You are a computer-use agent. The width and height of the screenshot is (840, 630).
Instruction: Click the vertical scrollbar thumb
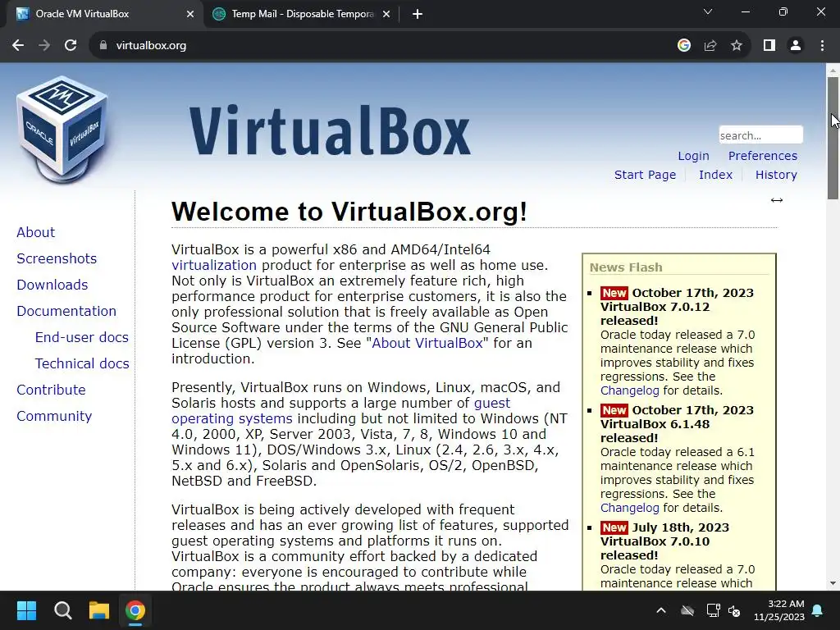point(833,138)
